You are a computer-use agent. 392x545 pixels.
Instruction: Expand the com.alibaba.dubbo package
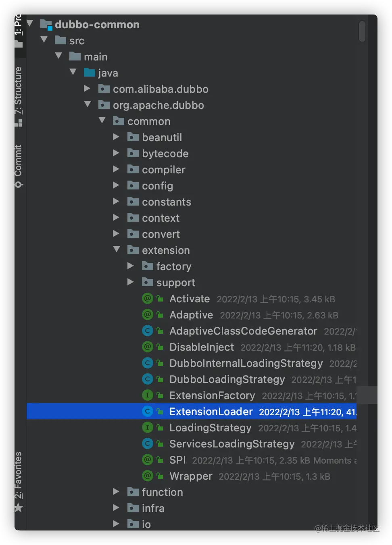pyautogui.click(x=87, y=89)
